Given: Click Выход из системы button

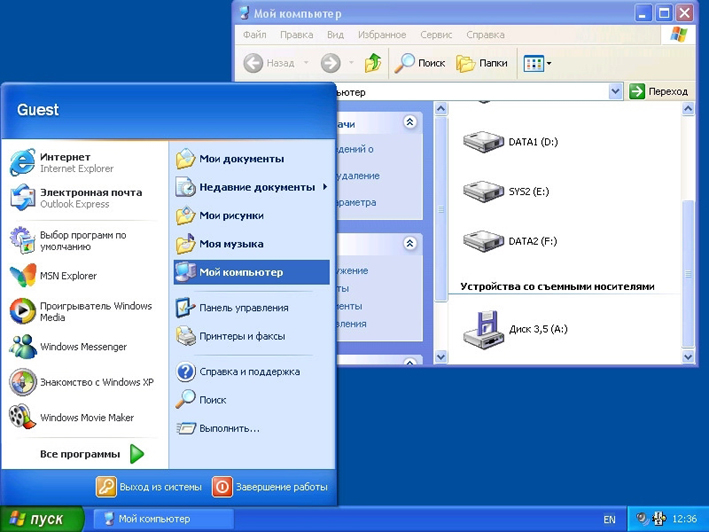Looking at the screenshot, I should tap(149, 487).
